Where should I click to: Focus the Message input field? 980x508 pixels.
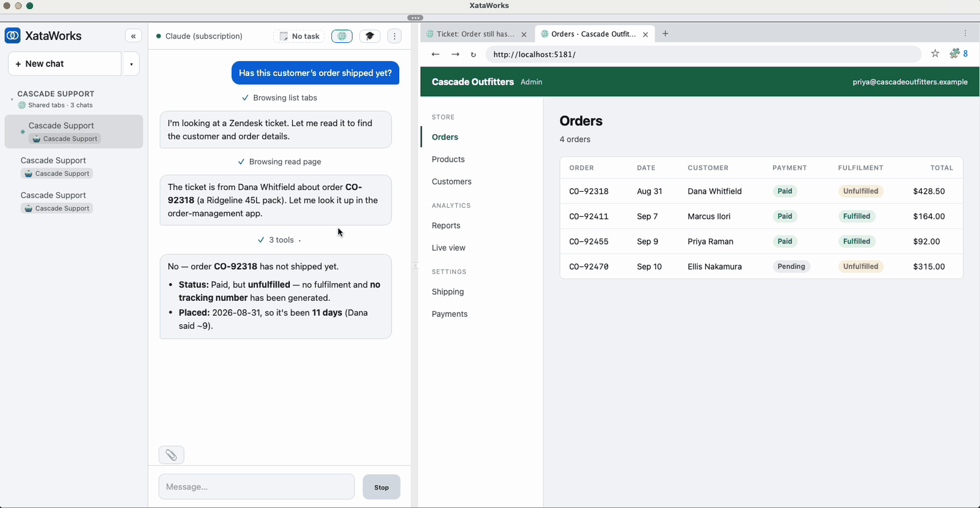tap(257, 487)
